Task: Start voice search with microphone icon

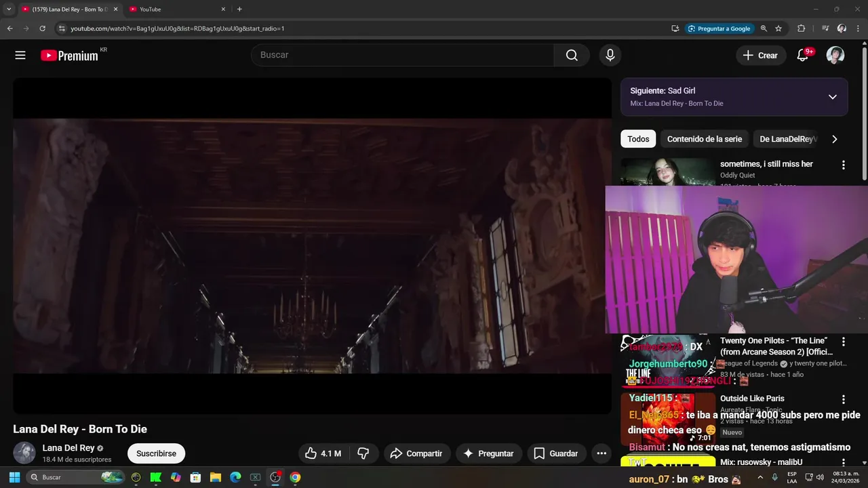Action: click(x=610, y=56)
